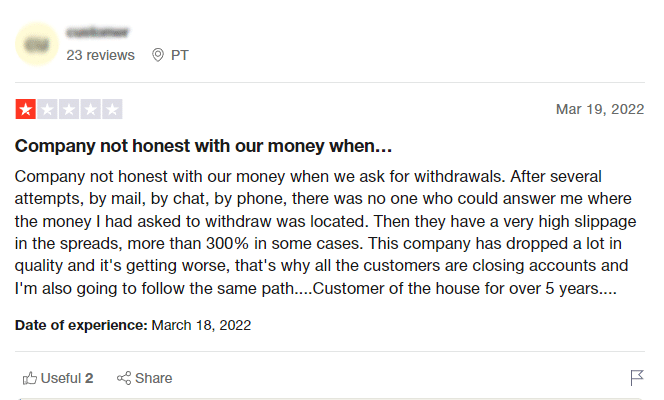The image size is (664, 400).
Task: Flag this review with the flag icon
Action: click(x=636, y=378)
